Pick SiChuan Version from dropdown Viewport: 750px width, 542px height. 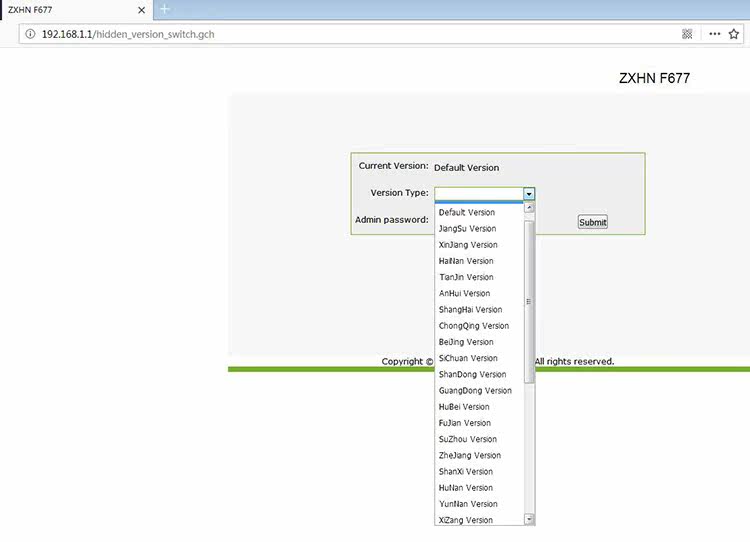click(479, 359)
